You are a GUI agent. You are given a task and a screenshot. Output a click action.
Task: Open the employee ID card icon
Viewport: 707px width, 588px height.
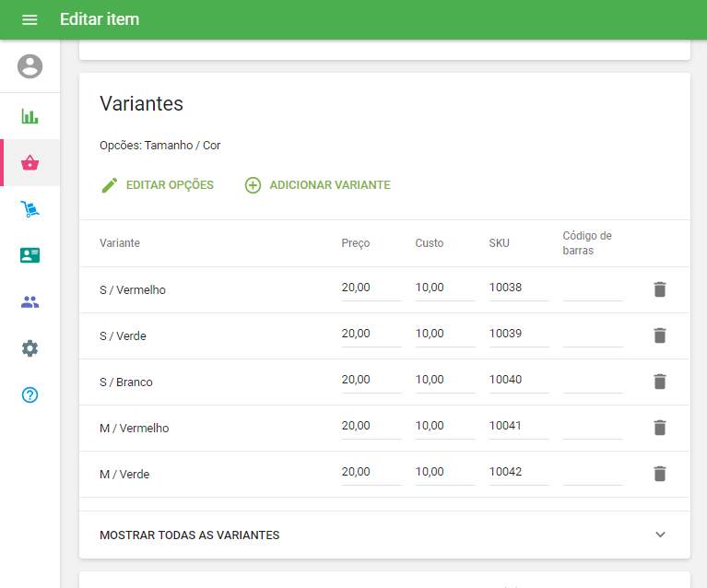29,255
